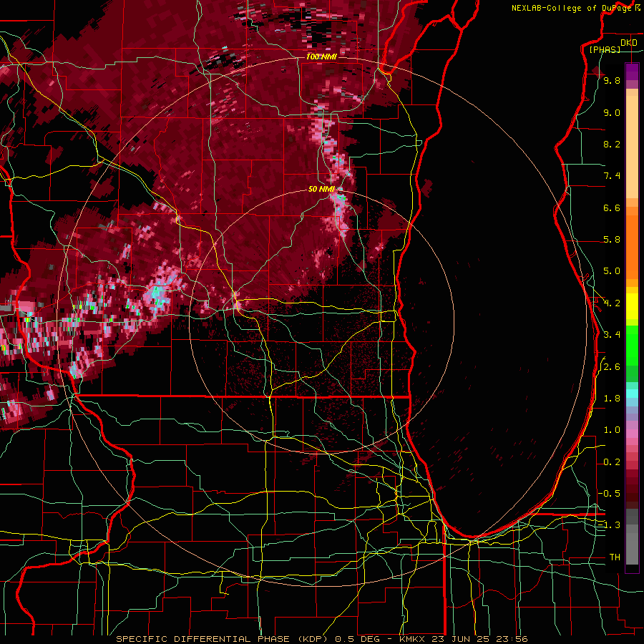
Task: Click the 5.8 scale label
Action: tap(612, 240)
